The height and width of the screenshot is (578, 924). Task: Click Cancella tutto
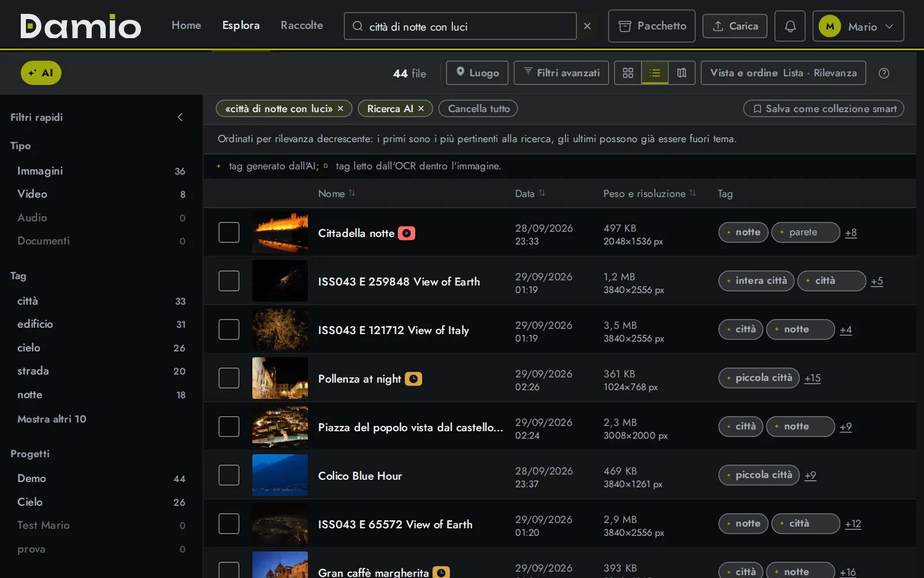(x=478, y=109)
